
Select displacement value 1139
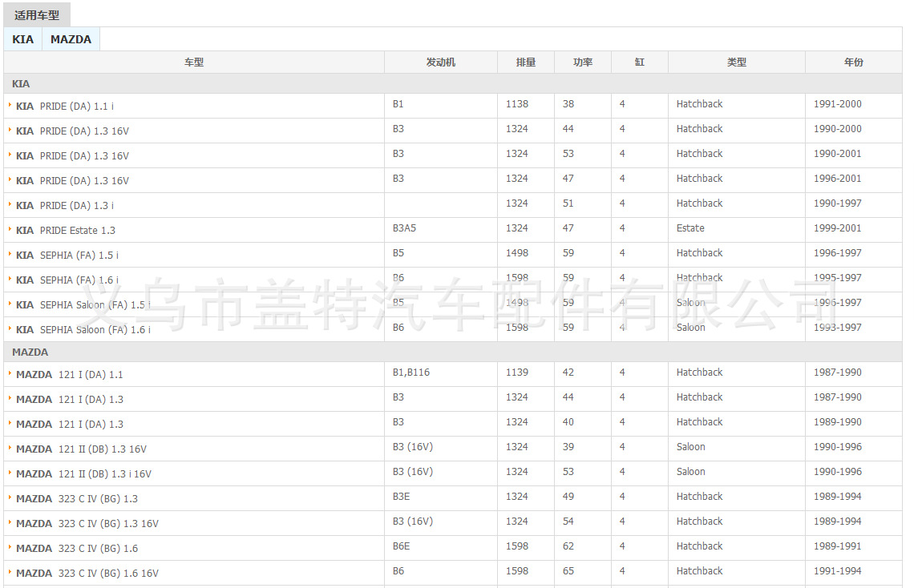coord(517,373)
